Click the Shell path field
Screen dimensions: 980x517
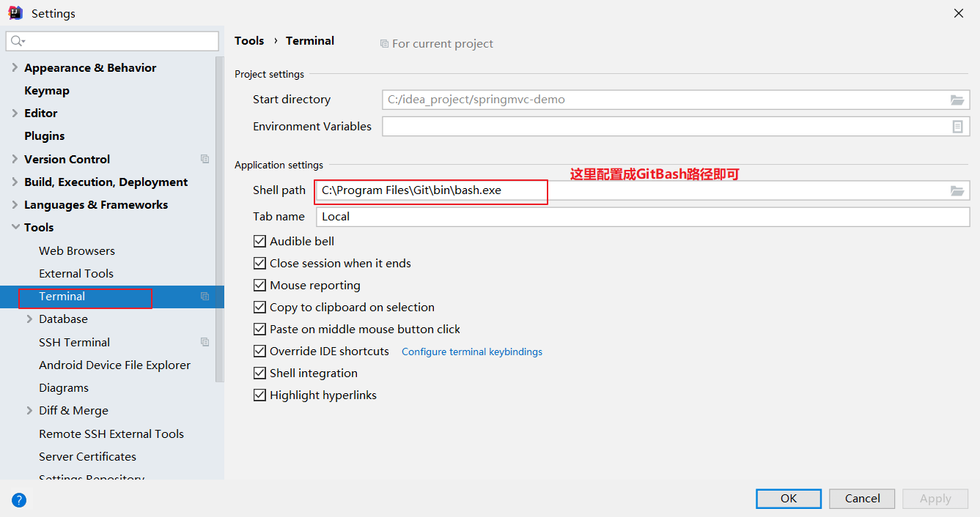click(x=643, y=190)
